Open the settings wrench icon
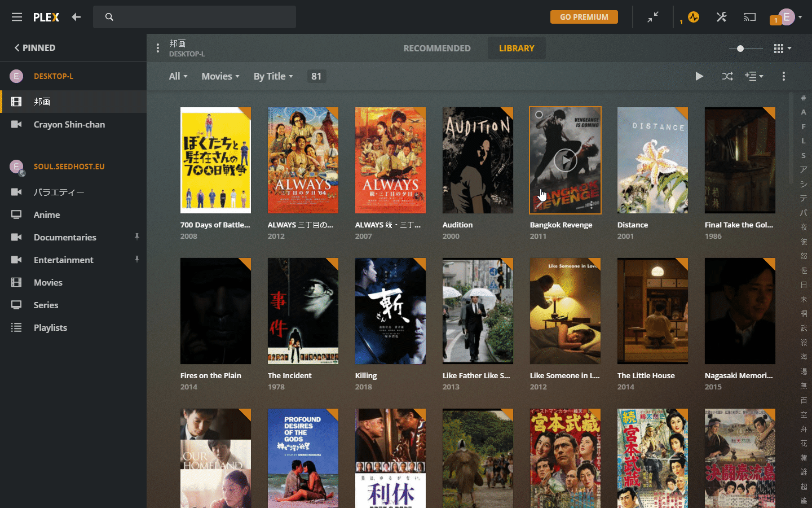Viewport: 812px width, 508px height. click(721, 17)
